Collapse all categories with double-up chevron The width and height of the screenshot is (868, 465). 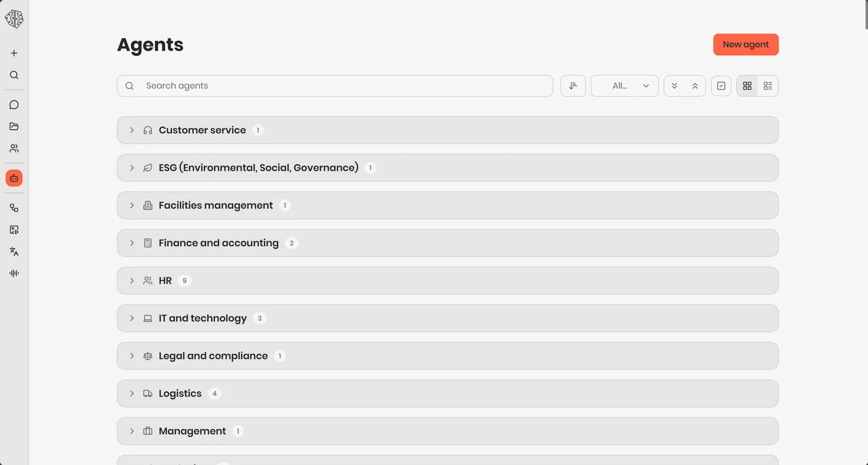coord(695,86)
